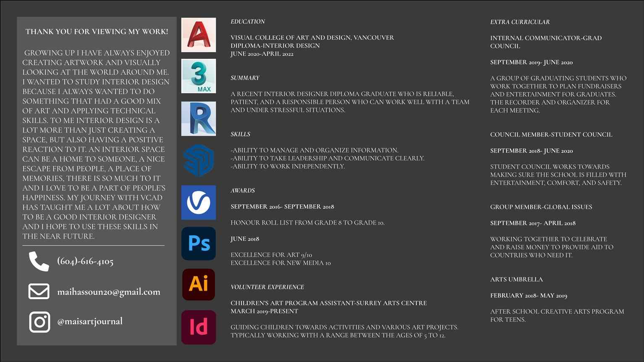Viewport: 644px width, 362px height.
Task: Click the AWARDS heading
Action: [x=243, y=190]
